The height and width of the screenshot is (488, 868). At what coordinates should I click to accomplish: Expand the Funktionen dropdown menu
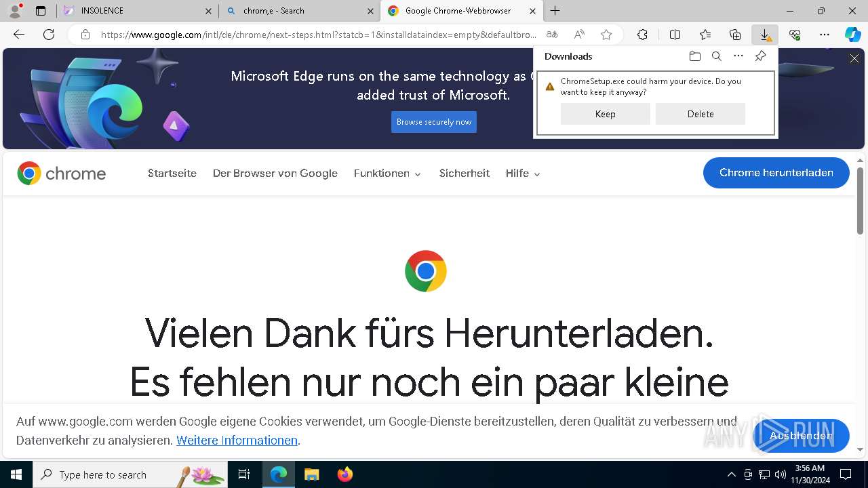click(387, 174)
